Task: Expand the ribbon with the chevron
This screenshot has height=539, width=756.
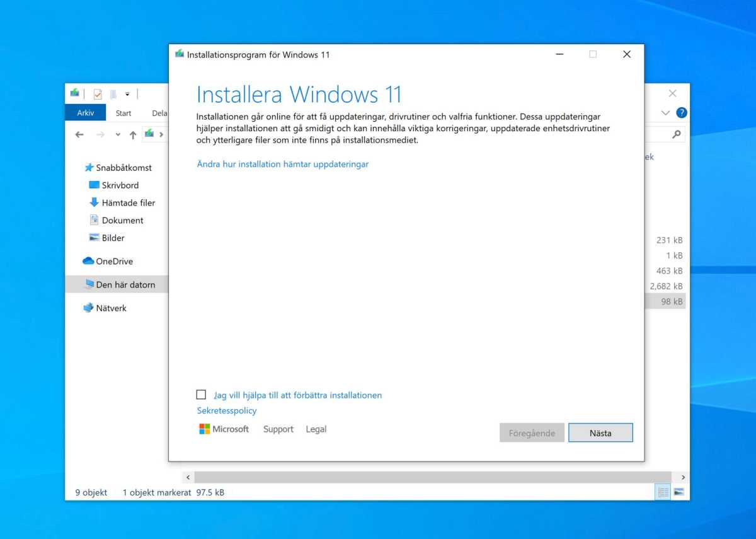Action: [666, 113]
